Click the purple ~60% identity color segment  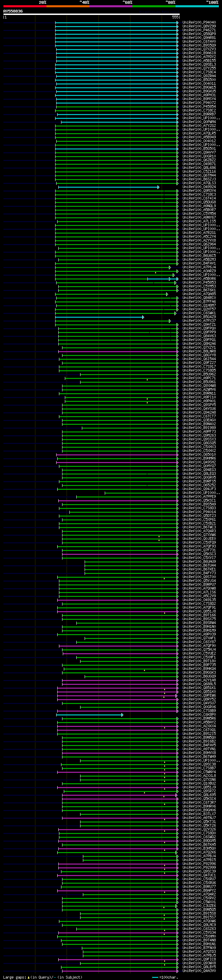pos(111,6)
